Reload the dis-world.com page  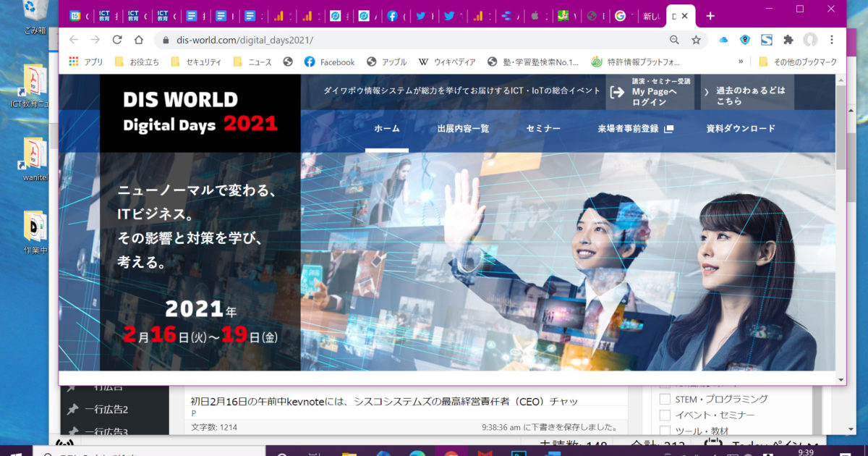(x=117, y=40)
